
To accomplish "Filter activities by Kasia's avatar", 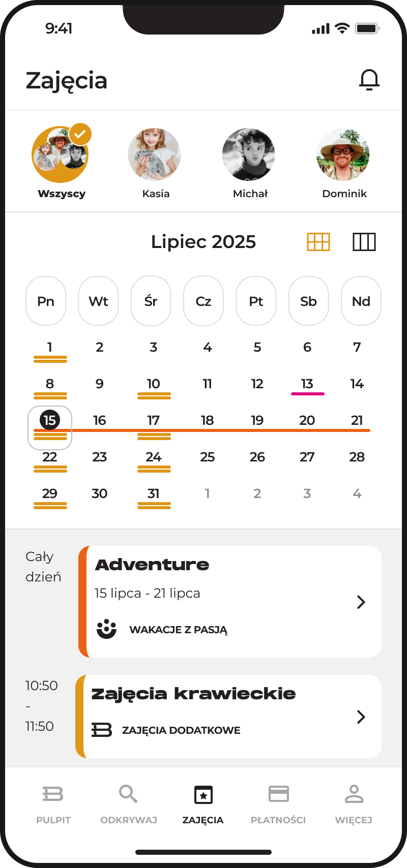I will pos(155,155).
